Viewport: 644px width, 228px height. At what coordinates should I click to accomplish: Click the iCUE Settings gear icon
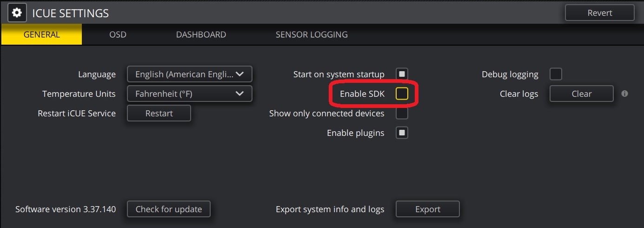pyautogui.click(x=17, y=13)
